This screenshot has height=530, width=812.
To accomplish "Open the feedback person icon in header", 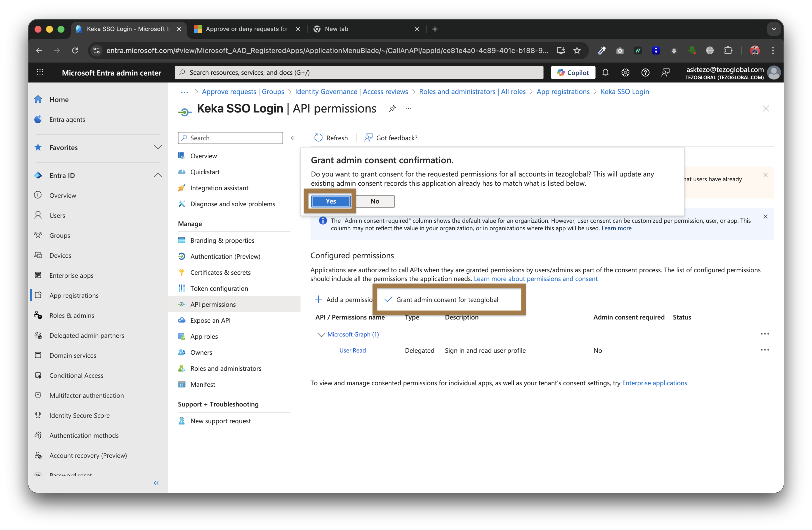I will pyautogui.click(x=665, y=72).
